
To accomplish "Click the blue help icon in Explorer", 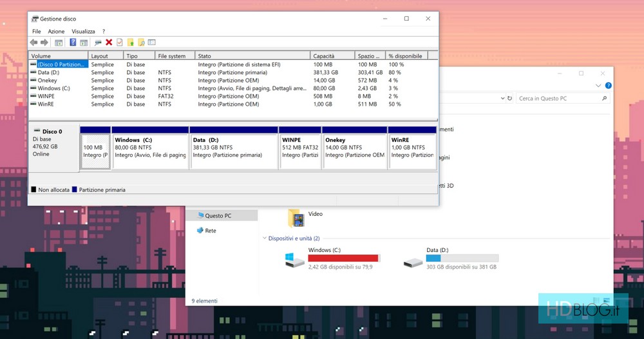I will pos(608,85).
